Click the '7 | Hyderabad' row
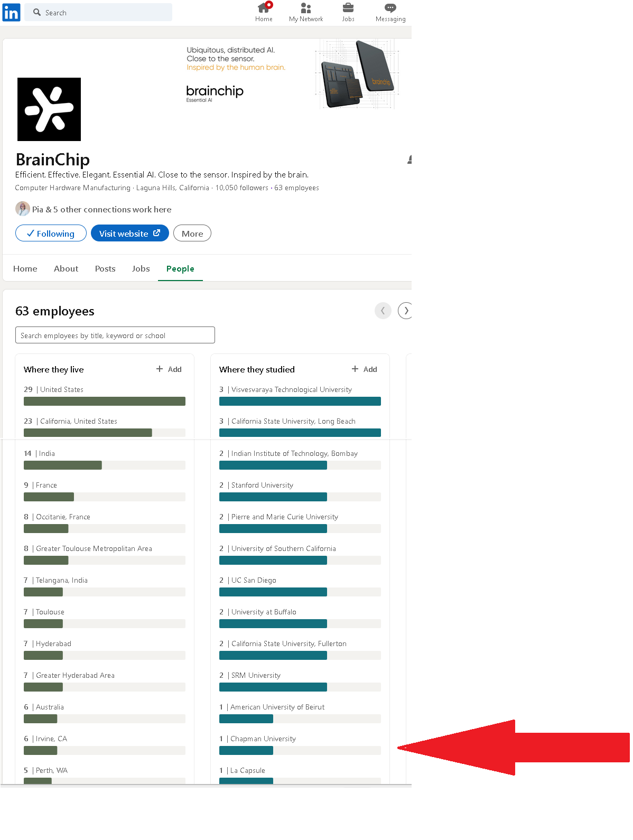This screenshot has width=633, height=840. pos(105,650)
